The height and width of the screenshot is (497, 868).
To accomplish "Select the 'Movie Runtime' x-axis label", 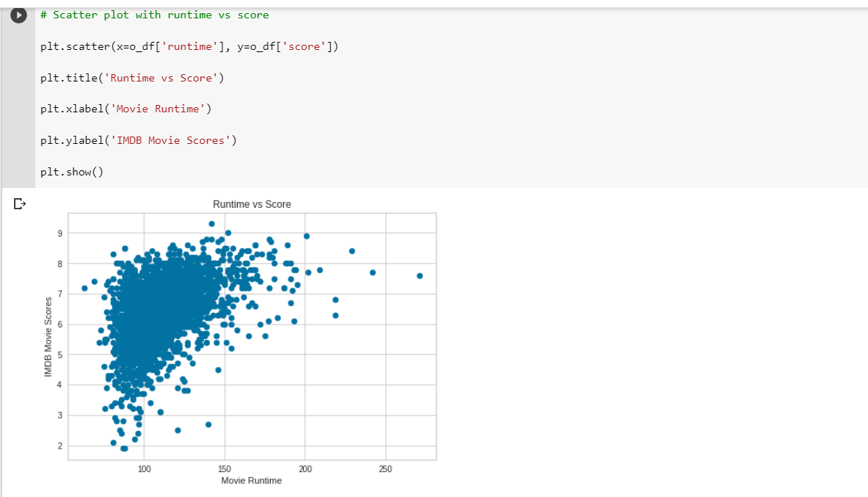I will pyautogui.click(x=252, y=480).
